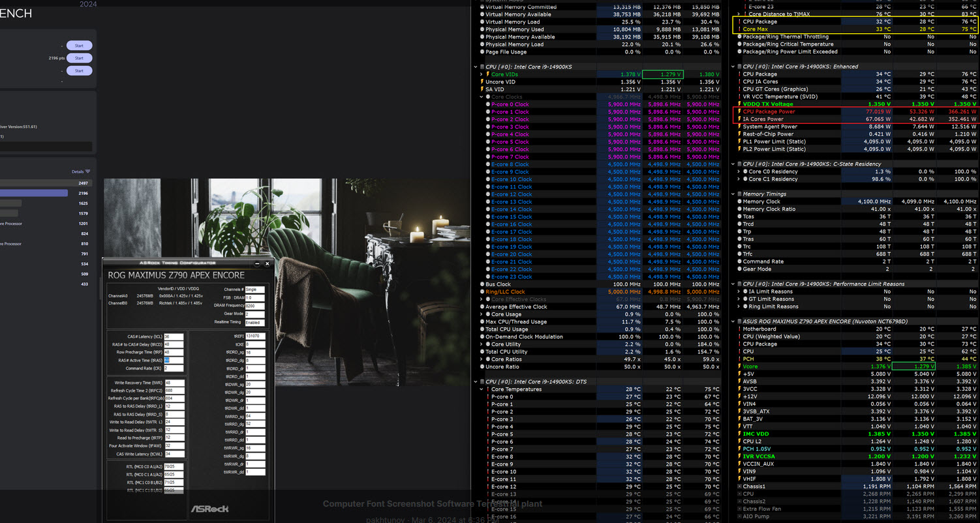Screen dimensions: 980x523
Task: Click the Start button beside 2196 pts
Action: pyautogui.click(x=79, y=58)
